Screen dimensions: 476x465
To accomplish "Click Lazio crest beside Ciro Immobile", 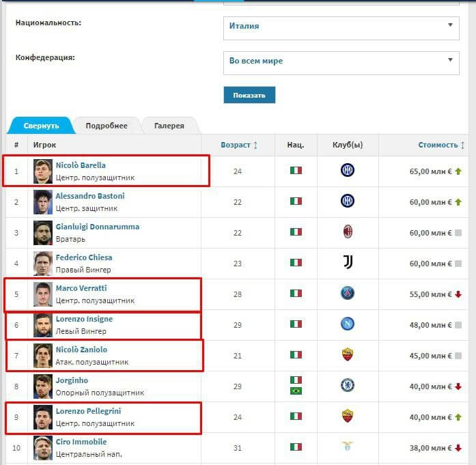I will [x=348, y=446].
